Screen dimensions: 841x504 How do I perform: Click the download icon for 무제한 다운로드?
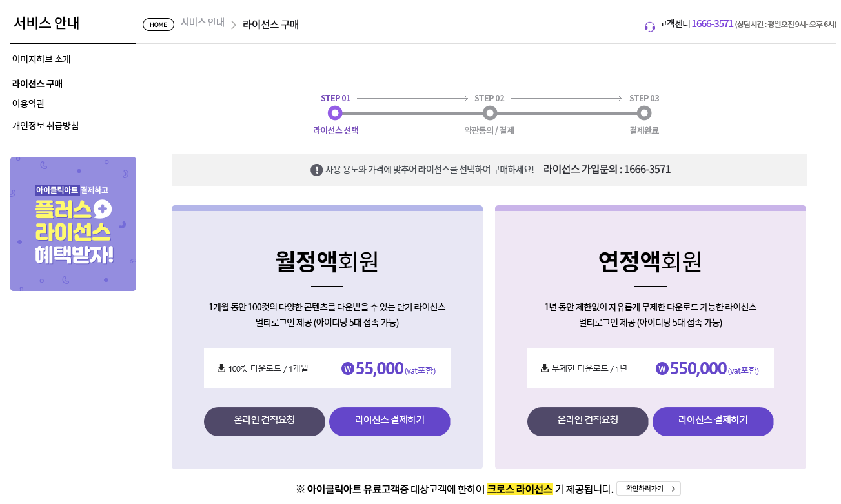click(545, 368)
